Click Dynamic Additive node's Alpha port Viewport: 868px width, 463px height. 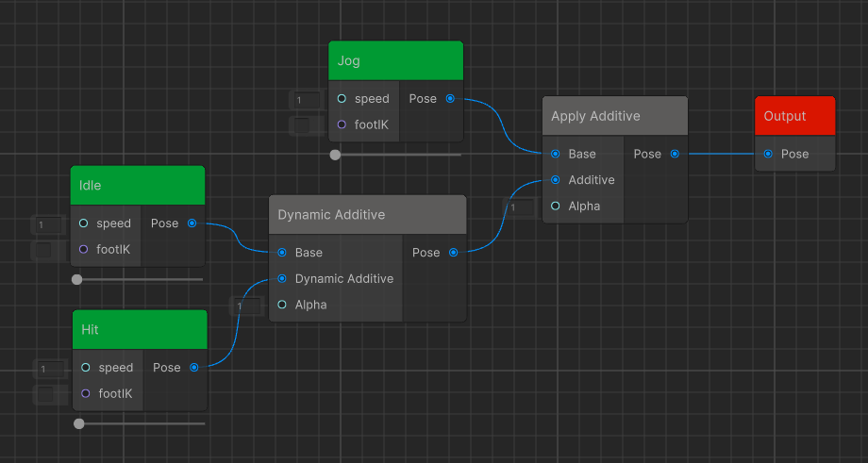click(x=282, y=305)
